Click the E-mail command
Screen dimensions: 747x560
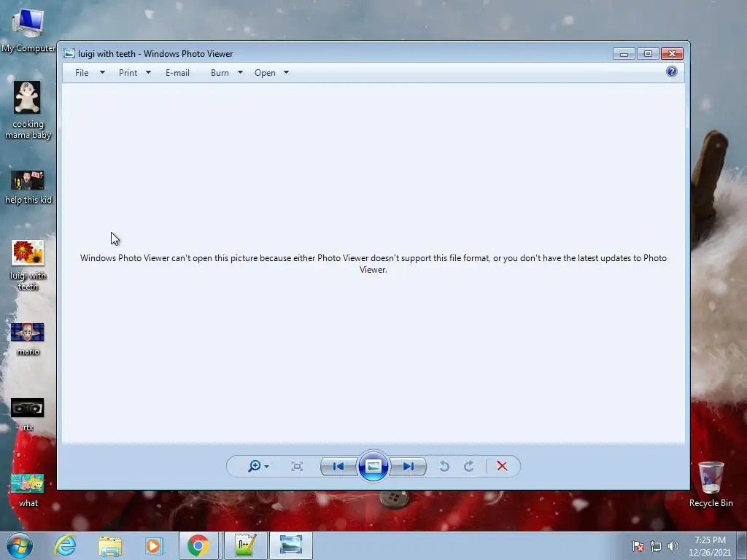[177, 73]
